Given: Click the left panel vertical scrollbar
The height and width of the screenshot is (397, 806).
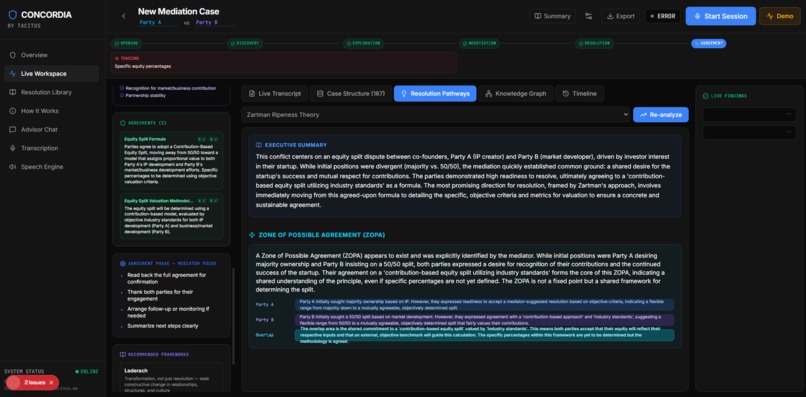Looking at the screenshot, I should tap(233, 316).
